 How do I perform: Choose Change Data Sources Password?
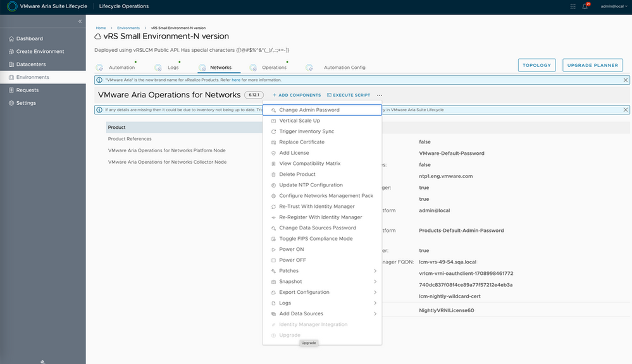click(x=322, y=228)
